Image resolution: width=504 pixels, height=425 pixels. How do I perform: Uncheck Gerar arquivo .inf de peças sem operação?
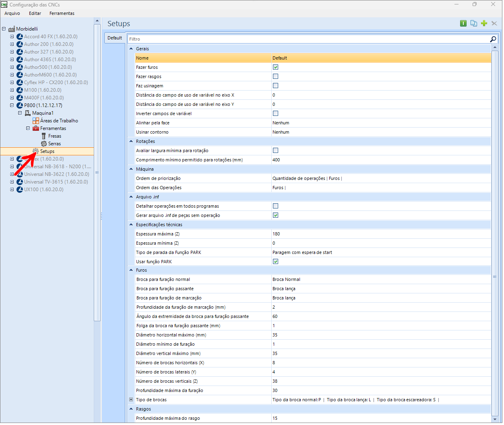[x=275, y=215]
